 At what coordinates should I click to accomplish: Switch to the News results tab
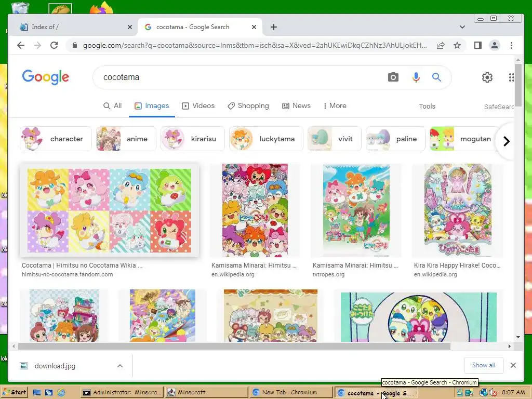(296, 106)
